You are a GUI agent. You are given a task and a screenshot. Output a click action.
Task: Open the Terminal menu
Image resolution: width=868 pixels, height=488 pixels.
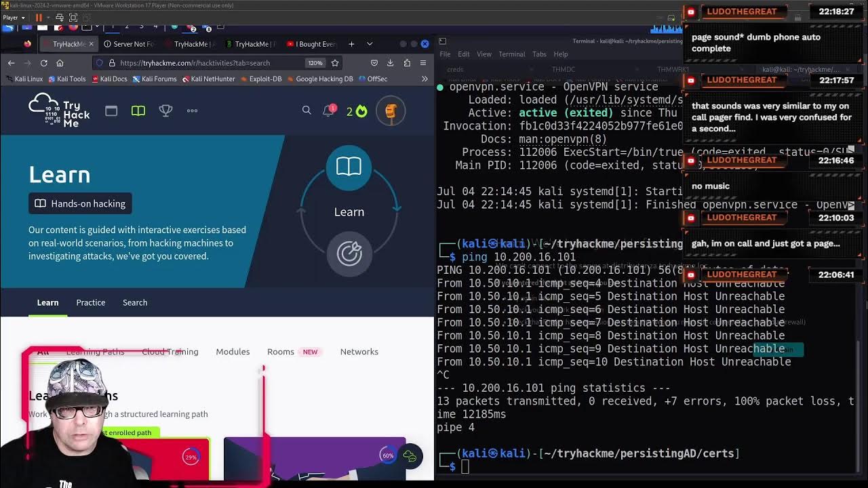(512, 54)
